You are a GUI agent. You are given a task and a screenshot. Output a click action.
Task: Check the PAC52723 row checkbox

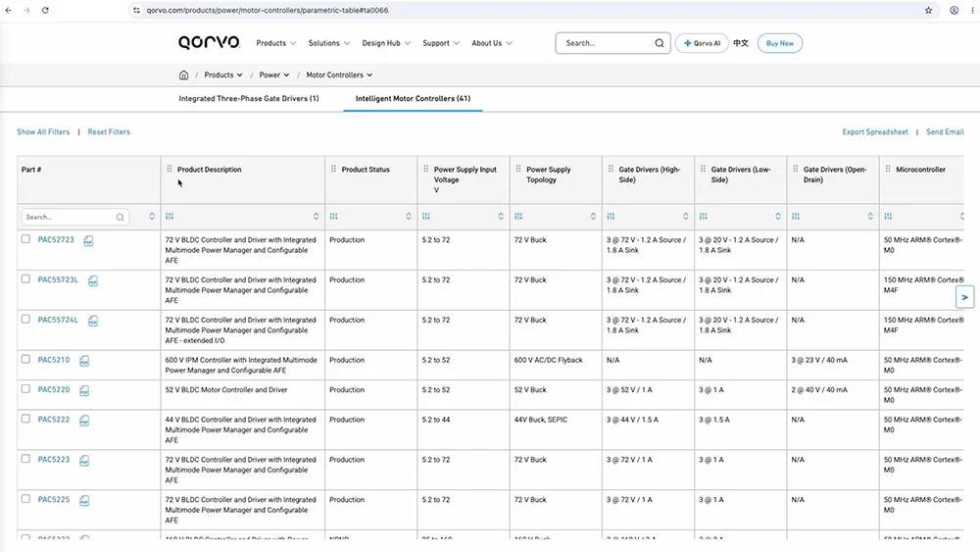point(25,239)
